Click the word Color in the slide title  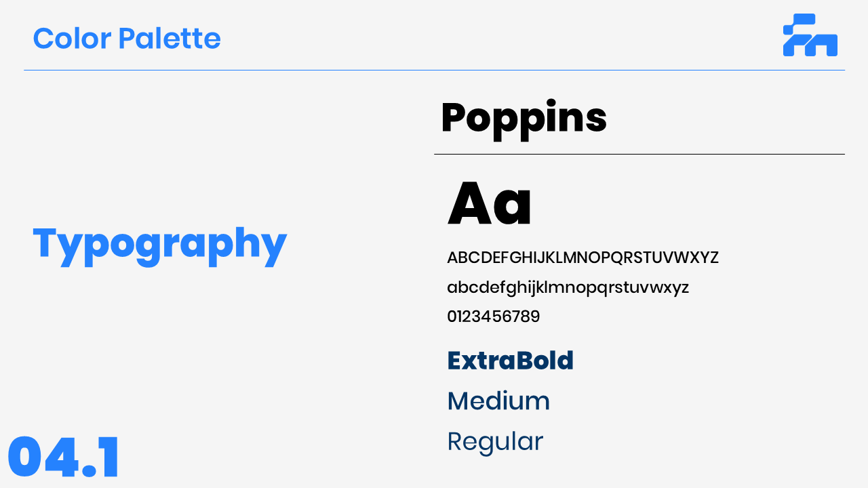pyautogui.click(x=72, y=39)
